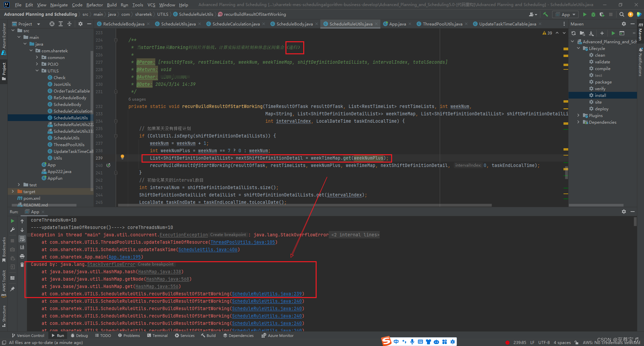Click Create breakpoint next to StackOverflowError
The width and height of the screenshot is (644, 346).
155,264
